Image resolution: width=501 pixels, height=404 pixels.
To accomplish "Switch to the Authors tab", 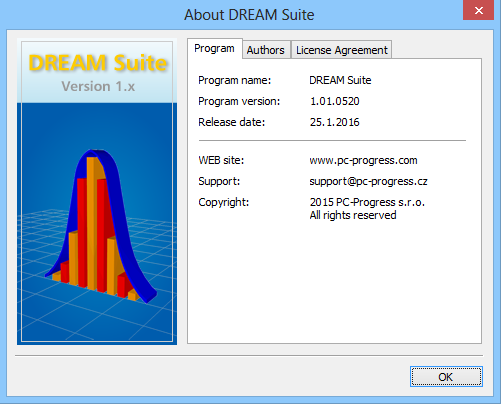I will [266, 50].
